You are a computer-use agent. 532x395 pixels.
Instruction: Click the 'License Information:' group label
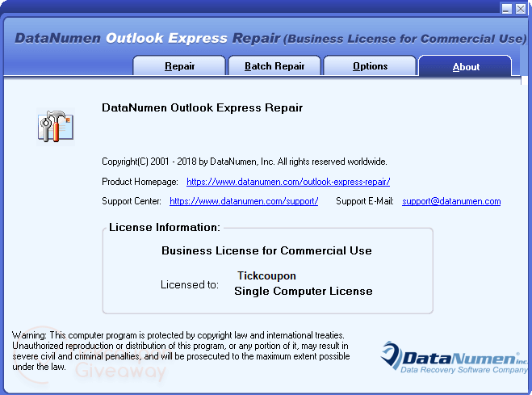click(x=165, y=227)
